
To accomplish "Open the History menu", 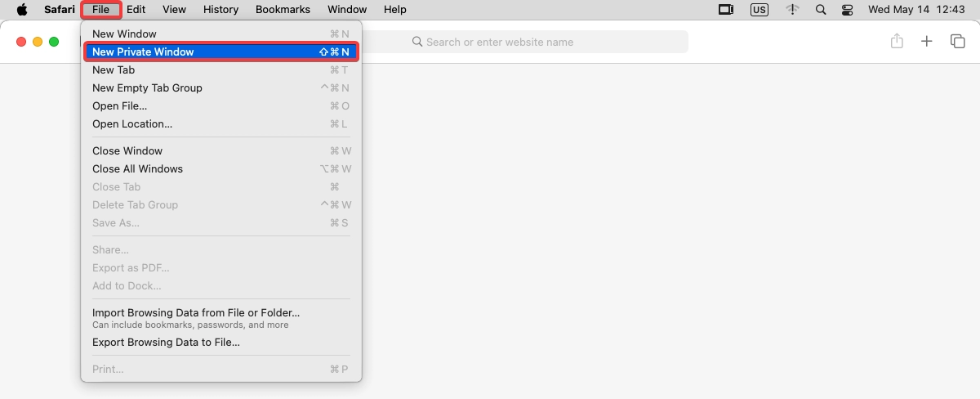I will click(220, 10).
